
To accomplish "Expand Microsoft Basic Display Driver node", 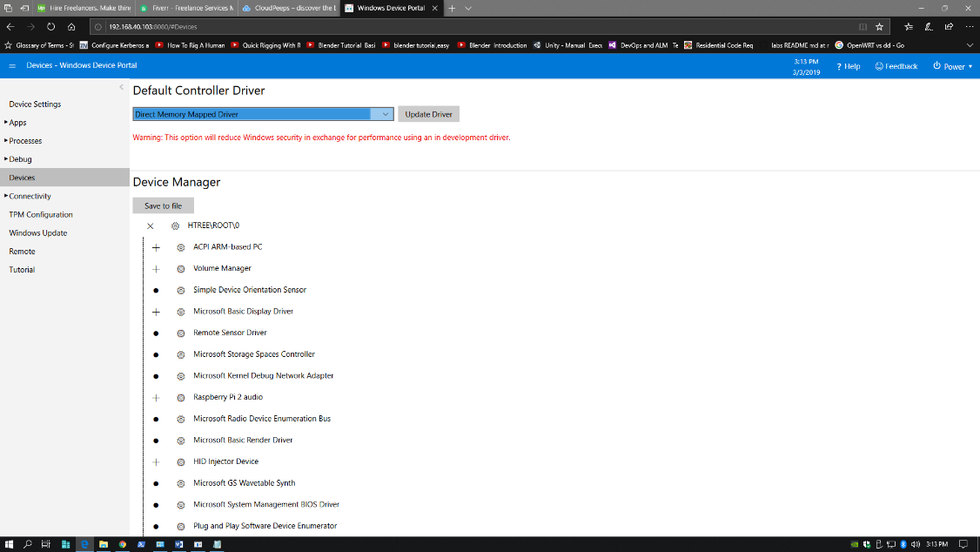I will (157, 312).
